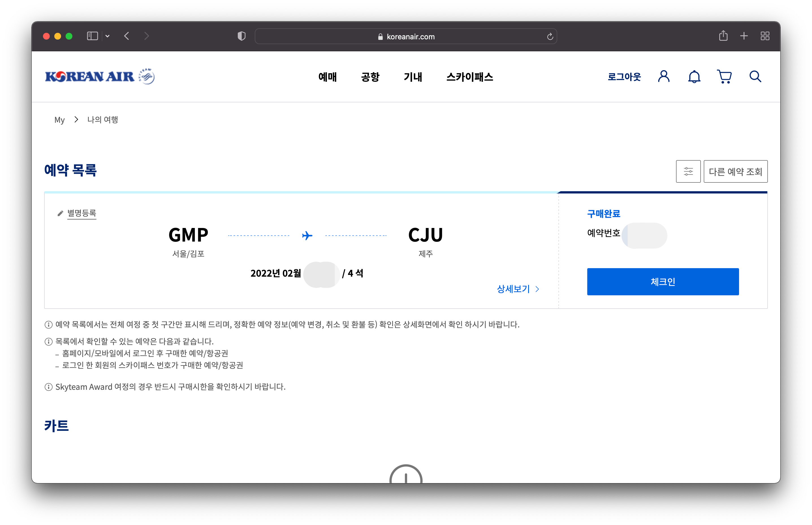Open the reservation filter settings icon

point(688,171)
